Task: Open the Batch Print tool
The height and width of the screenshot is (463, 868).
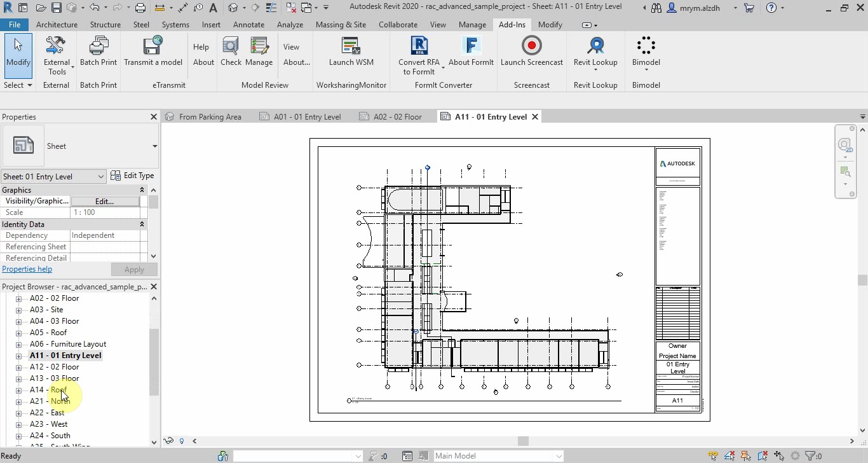Action: pyautogui.click(x=98, y=46)
